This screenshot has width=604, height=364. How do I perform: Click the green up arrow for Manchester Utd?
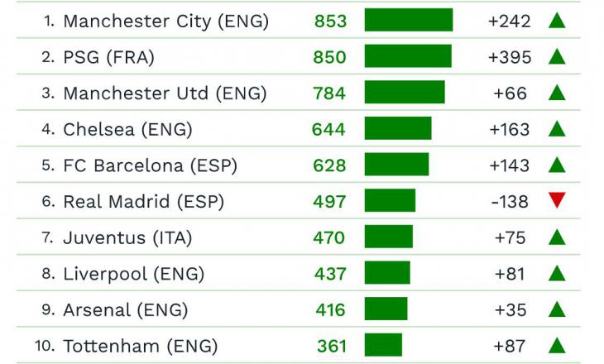[557, 93]
